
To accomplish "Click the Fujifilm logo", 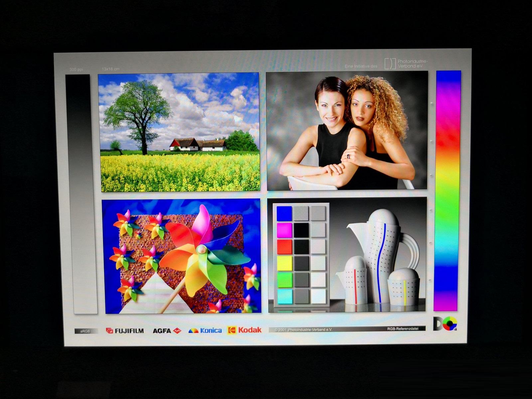I will coord(125,331).
